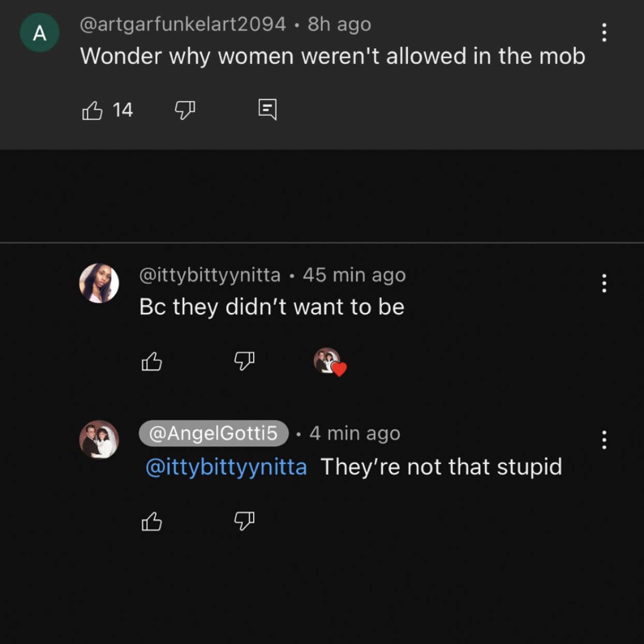Open more options for ittybittyynitta reply
The width and height of the screenshot is (644, 644).
tap(604, 283)
